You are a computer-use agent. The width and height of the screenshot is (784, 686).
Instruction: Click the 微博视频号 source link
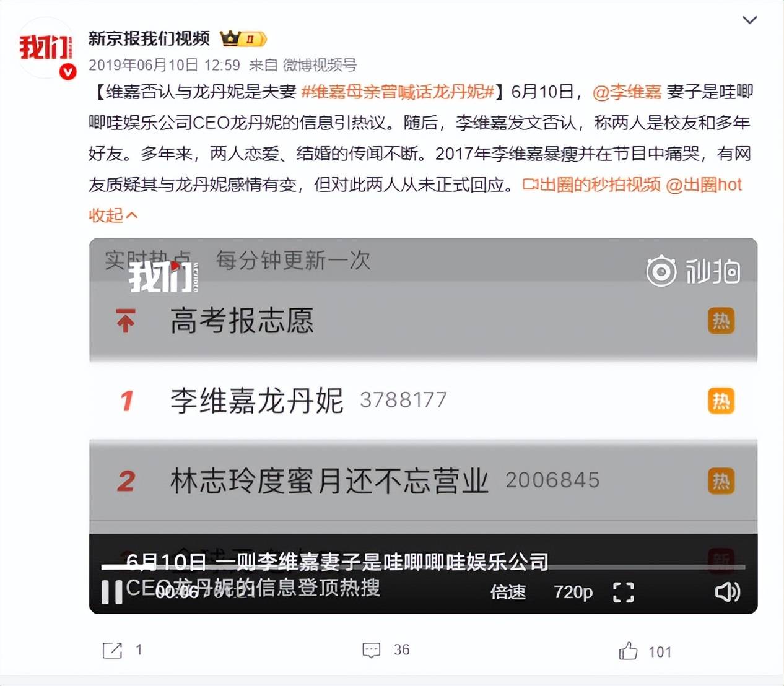coord(320,65)
